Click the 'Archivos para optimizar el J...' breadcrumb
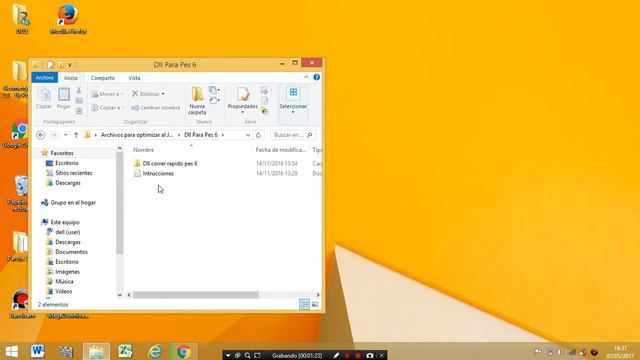This screenshot has width=640, height=360. point(137,135)
